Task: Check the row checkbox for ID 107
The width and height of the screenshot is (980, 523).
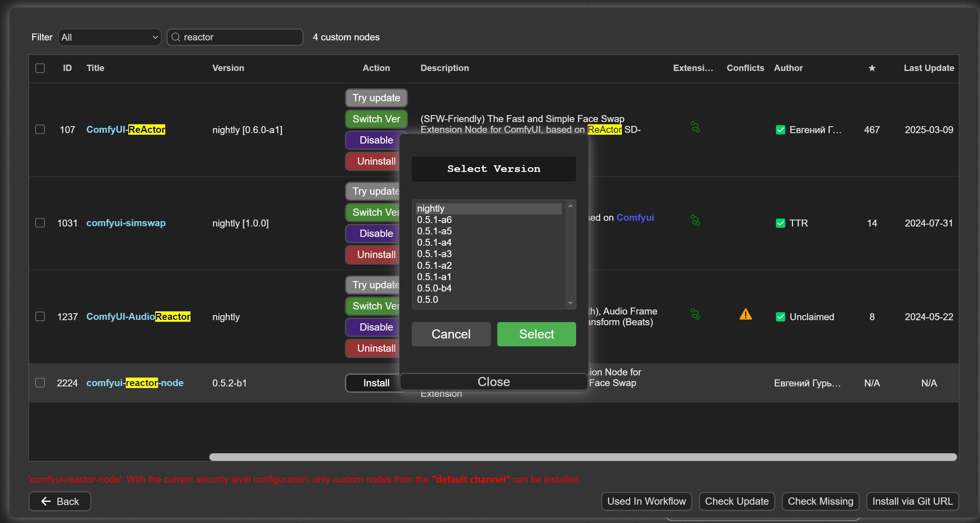Action: pyautogui.click(x=40, y=129)
